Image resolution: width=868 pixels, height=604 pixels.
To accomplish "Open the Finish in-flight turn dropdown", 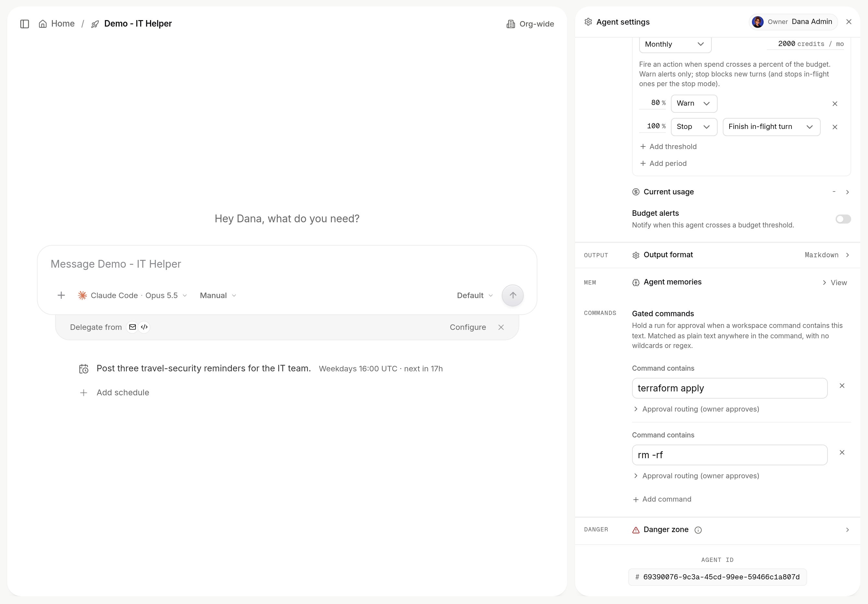I will coord(771,127).
